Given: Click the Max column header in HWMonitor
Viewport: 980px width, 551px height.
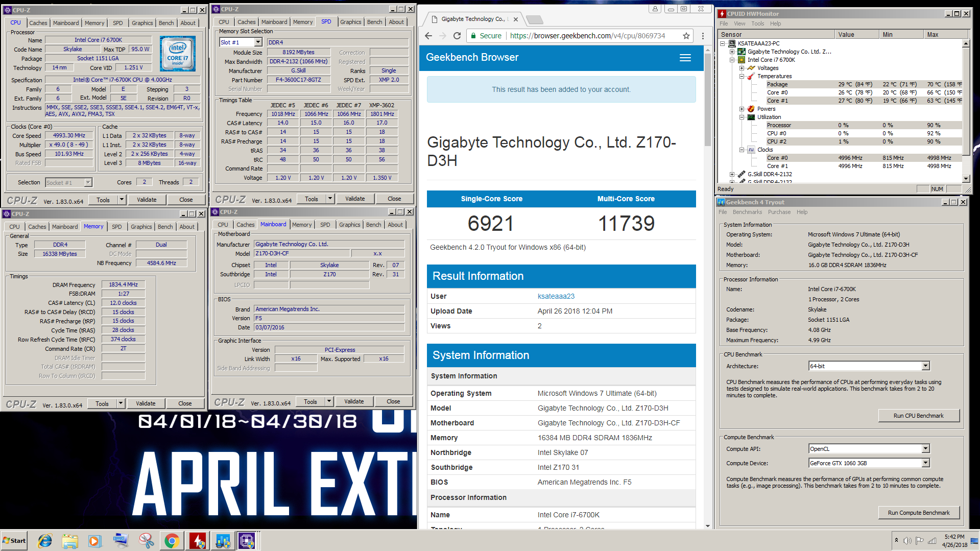Looking at the screenshot, I should coord(946,35).
